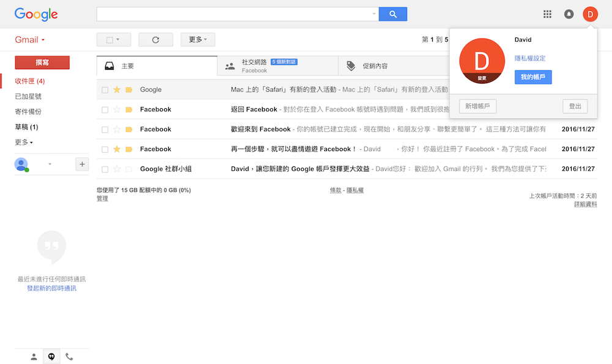The width and height of the screenshot is (612, 364).
Task: Open the Hangouts conversations icon
Action: pyautogui.click(x=51, y=357)
